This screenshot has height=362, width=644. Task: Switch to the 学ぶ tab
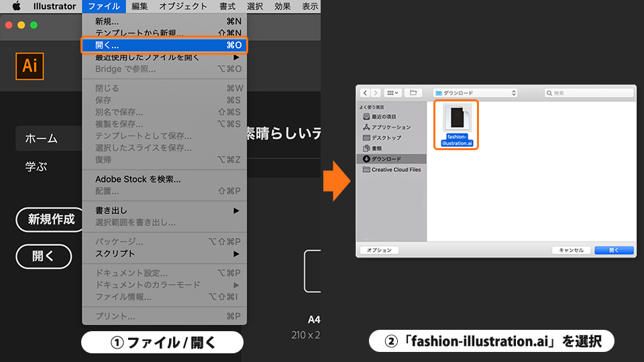[36, 167]
